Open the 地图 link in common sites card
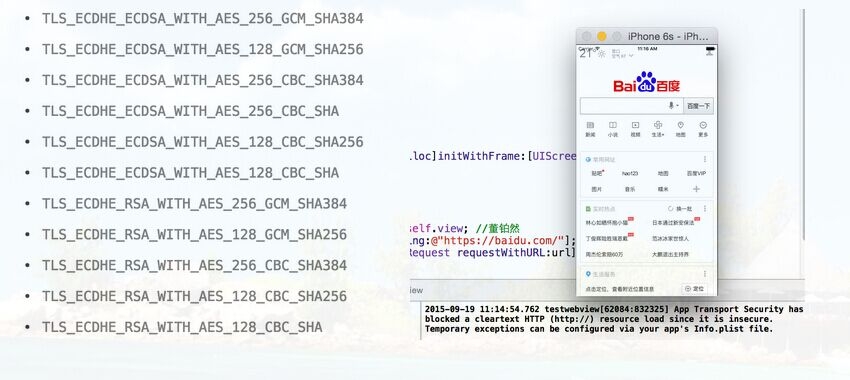The image size is (850, 380). (x=663, y=173)
